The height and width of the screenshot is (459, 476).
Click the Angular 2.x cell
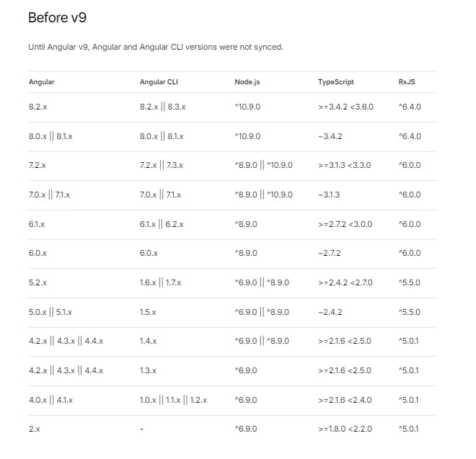(34, 429)
